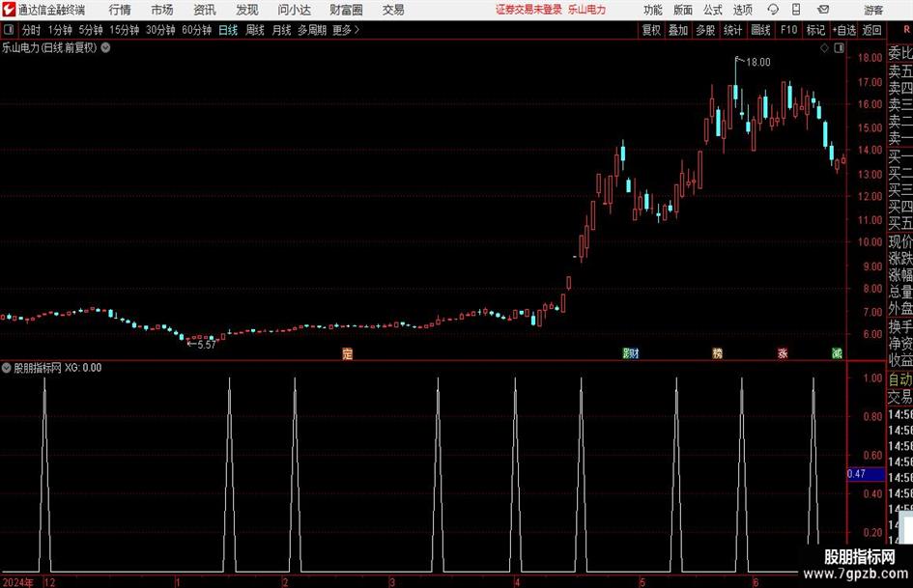Select the 周线 period tab
Viewport: 913px width, 588px height.
coord(255,30)
